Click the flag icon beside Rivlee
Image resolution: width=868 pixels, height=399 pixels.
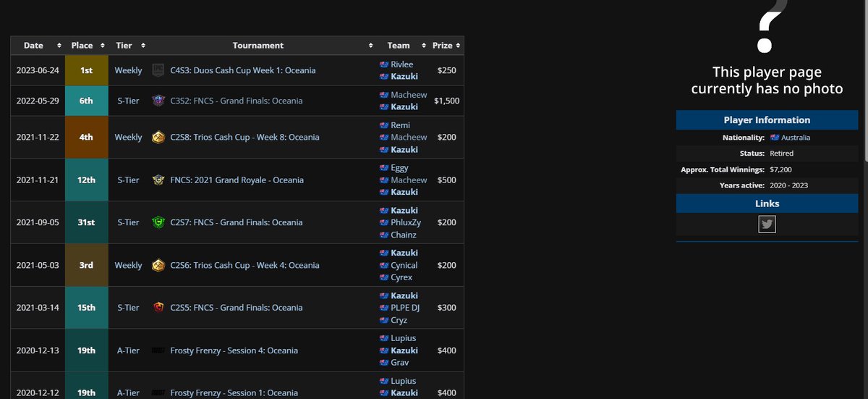(x=384, y=64)
